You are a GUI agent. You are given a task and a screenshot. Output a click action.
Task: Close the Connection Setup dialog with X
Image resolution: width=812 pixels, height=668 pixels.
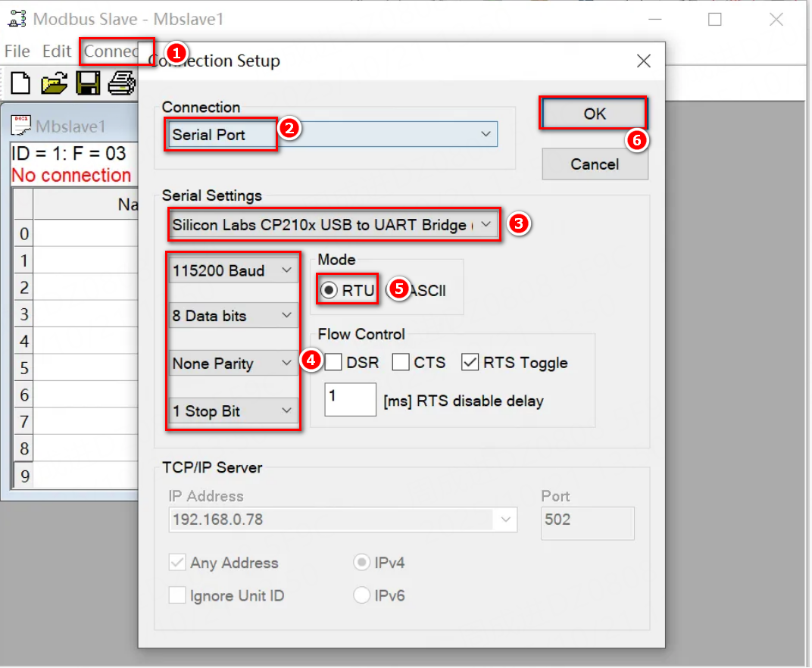click(643, 61)
